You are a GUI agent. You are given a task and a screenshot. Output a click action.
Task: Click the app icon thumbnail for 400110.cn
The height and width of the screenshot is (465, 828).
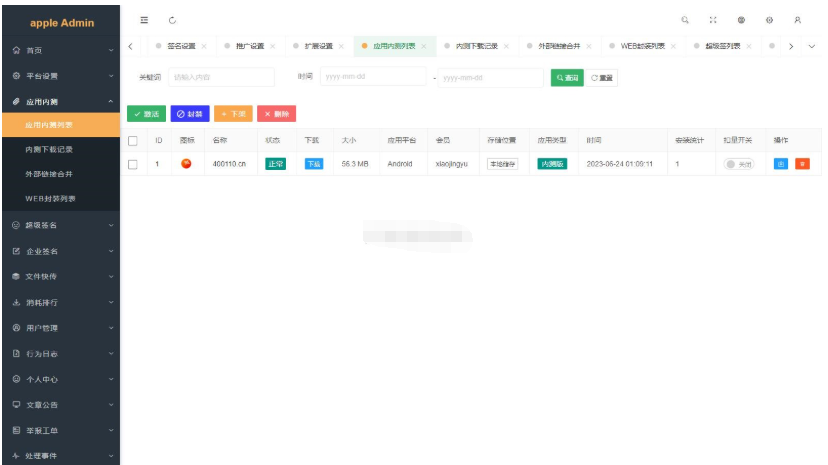point(186,164)
